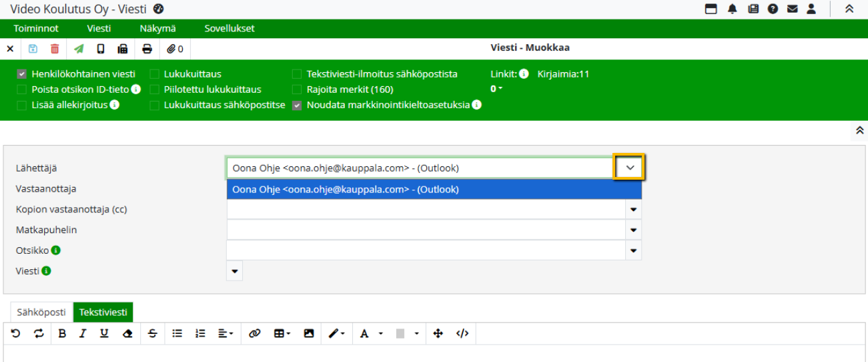
Task: Click the insert image icon
Action: pos(308,333)
